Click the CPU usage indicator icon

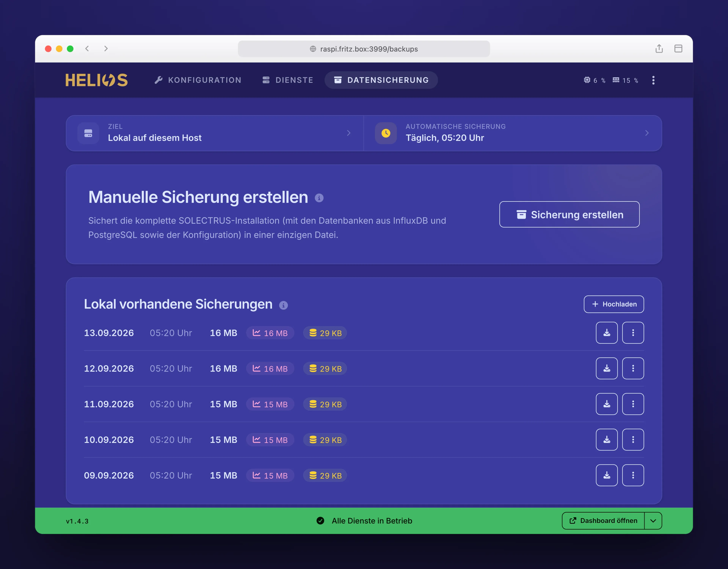coord(587,80)
